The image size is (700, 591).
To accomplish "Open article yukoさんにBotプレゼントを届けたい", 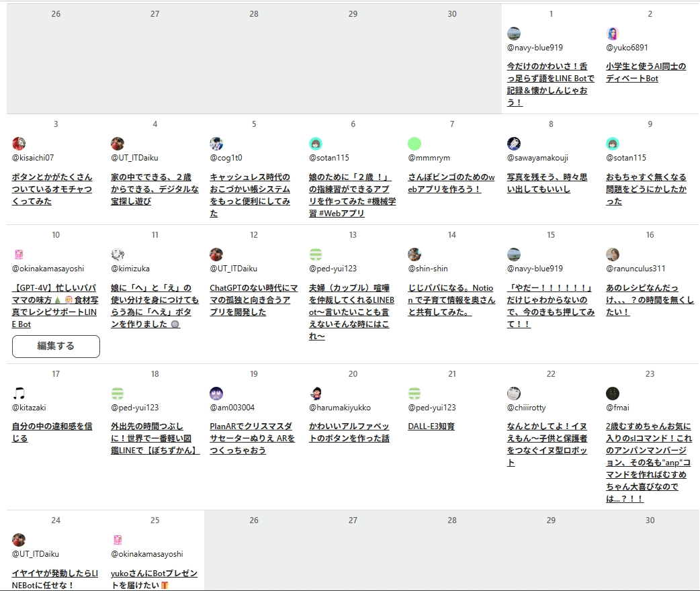I will (x=154, y=579).
